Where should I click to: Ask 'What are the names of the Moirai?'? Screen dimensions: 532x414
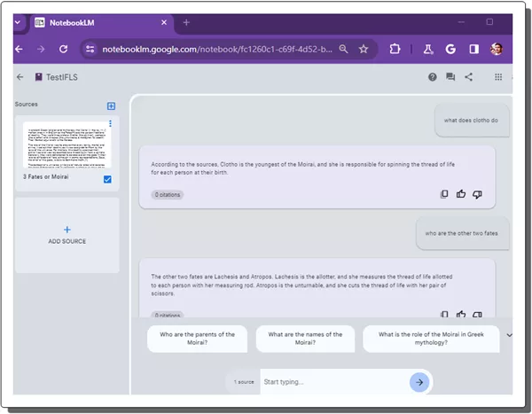point(305,339)
